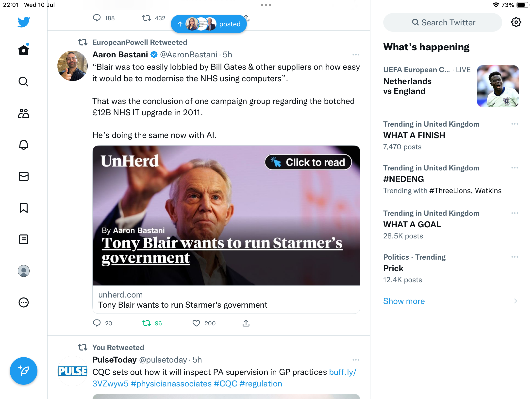Open more options for WHAT A FINISH trend
The width and height of the screenshot is (532, 399).
[515, 124]
